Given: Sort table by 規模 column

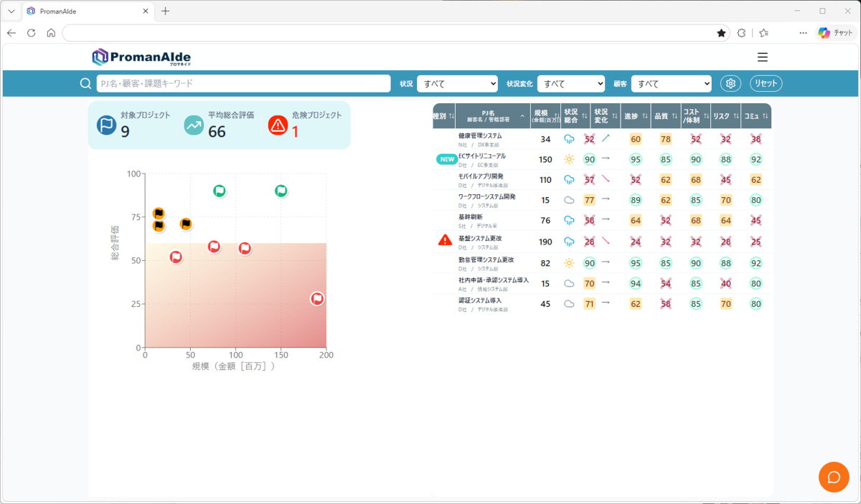Looking at the screenshot, I should 545,116.
